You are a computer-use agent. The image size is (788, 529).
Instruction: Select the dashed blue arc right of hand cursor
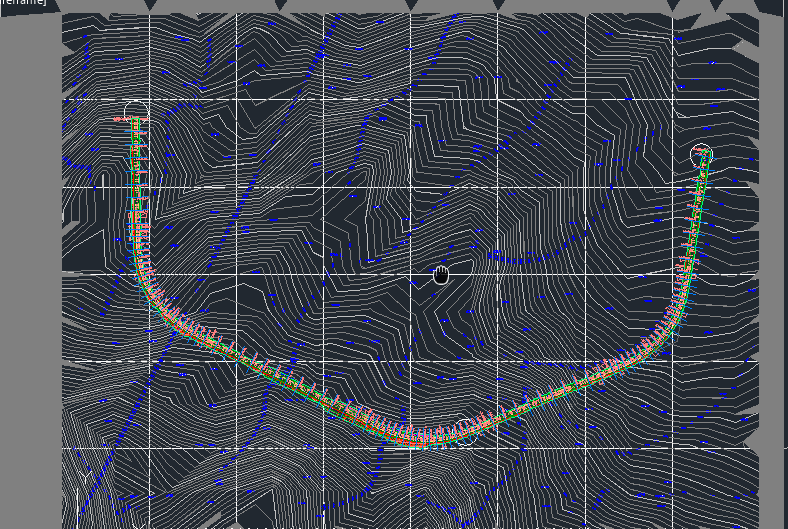(520, 258)
